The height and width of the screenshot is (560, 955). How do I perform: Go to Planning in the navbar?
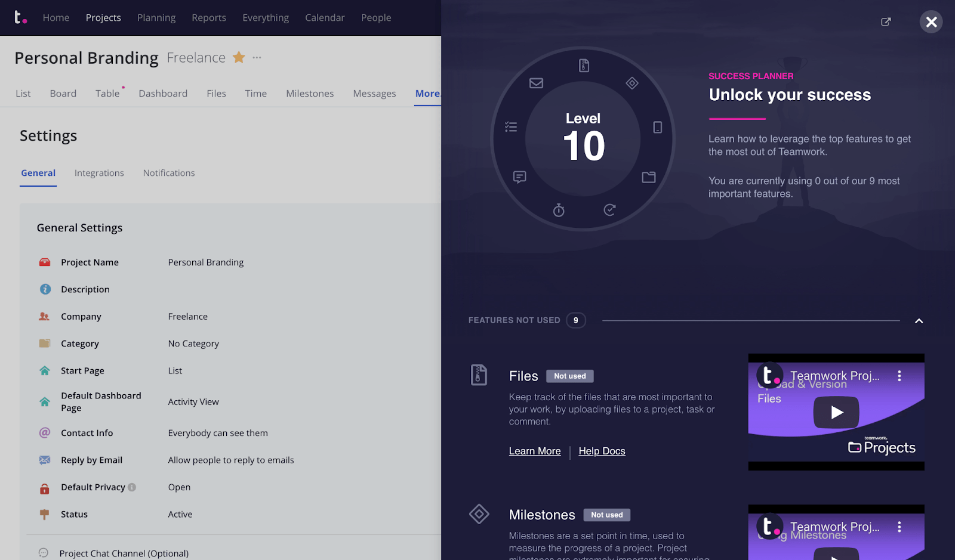[156, 18]
